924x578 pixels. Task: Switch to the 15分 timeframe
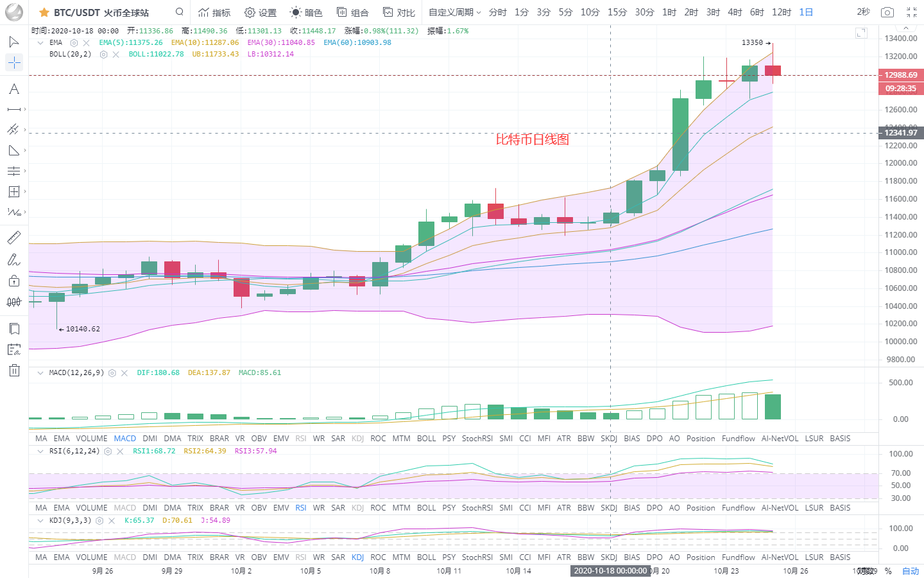pos(617,12)
